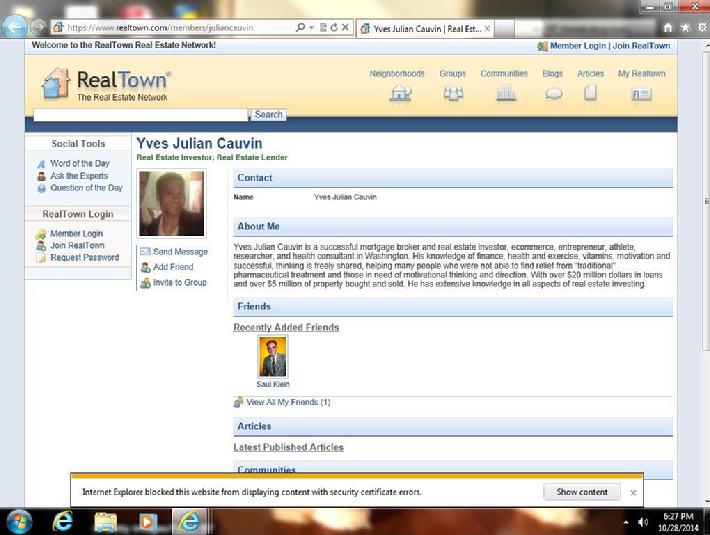Click the Add Friend person icon
The width and height of the screenshot is (710, 535).
(x=145, y=268)
